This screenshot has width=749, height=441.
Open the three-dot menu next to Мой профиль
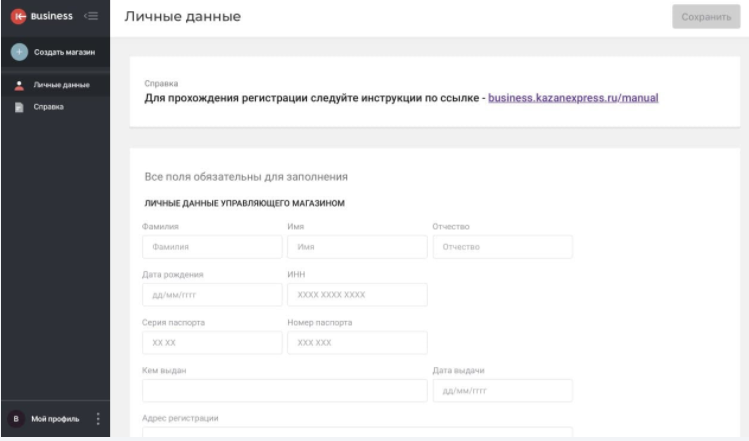click(97, 419)
